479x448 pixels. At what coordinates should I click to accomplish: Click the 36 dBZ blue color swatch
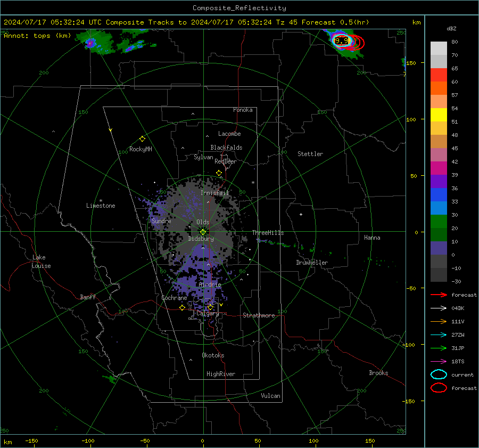439,194
